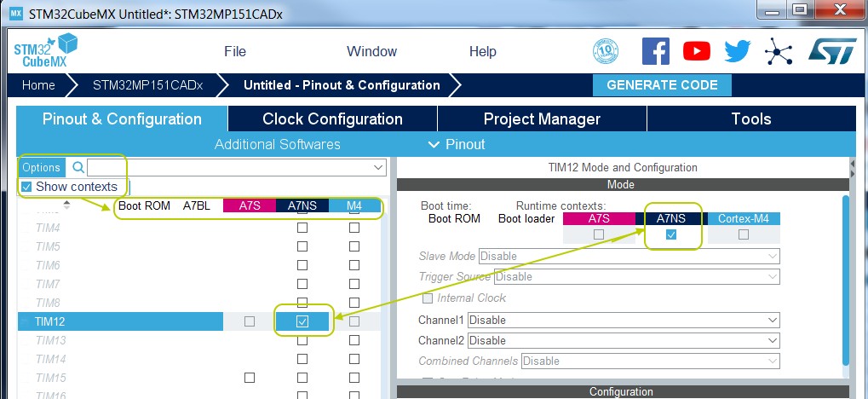Expand the Pinout dropdown menu
Image resolution: width=868 pixels, height=399 pixels.
[x=457, y=144]
